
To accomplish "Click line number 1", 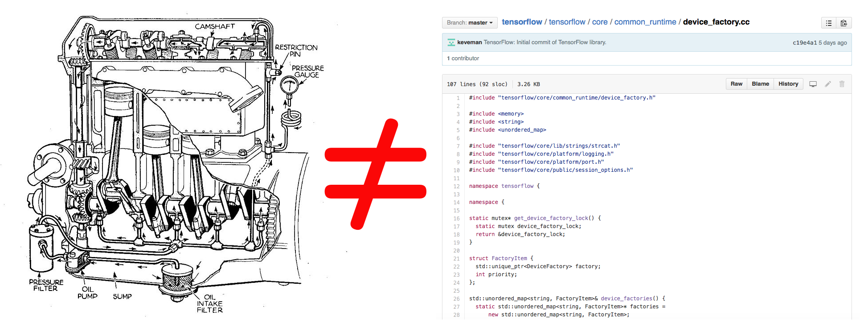I will [458, 98].
